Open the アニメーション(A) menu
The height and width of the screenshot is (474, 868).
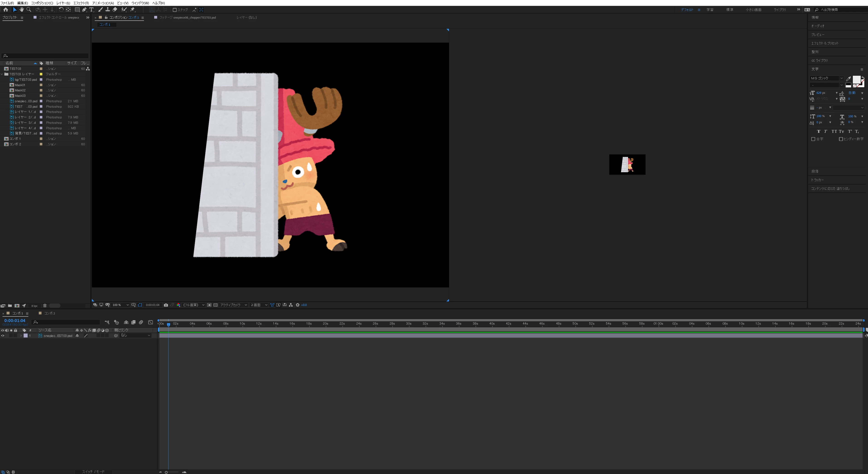103,3
